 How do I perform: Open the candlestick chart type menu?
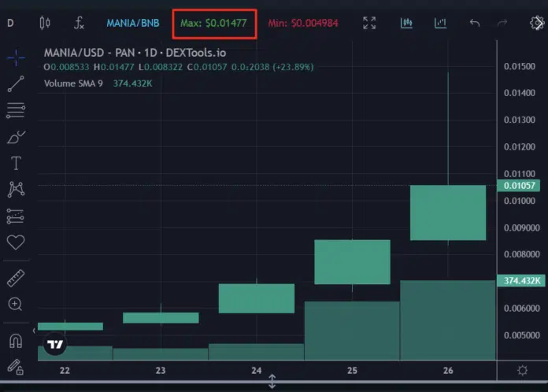click(x=45, y=23)
